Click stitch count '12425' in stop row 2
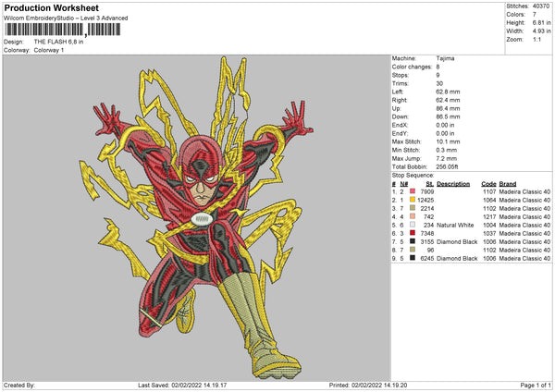 (425, 201)
